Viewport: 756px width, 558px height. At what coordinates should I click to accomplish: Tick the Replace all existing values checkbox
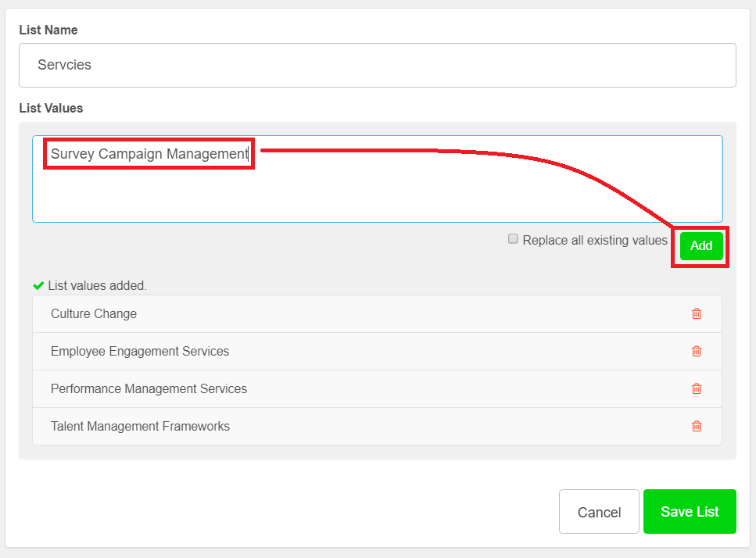(x=513, y=239)
